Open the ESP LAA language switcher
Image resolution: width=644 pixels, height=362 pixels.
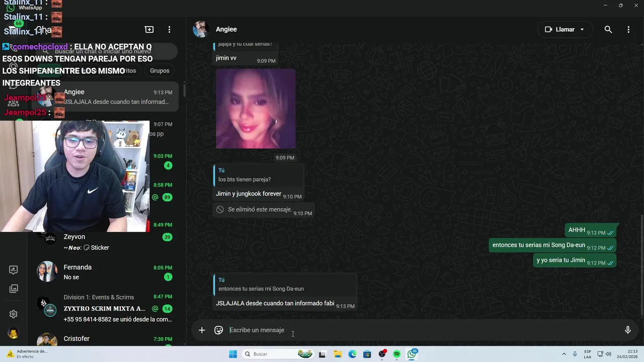[588, 354]
